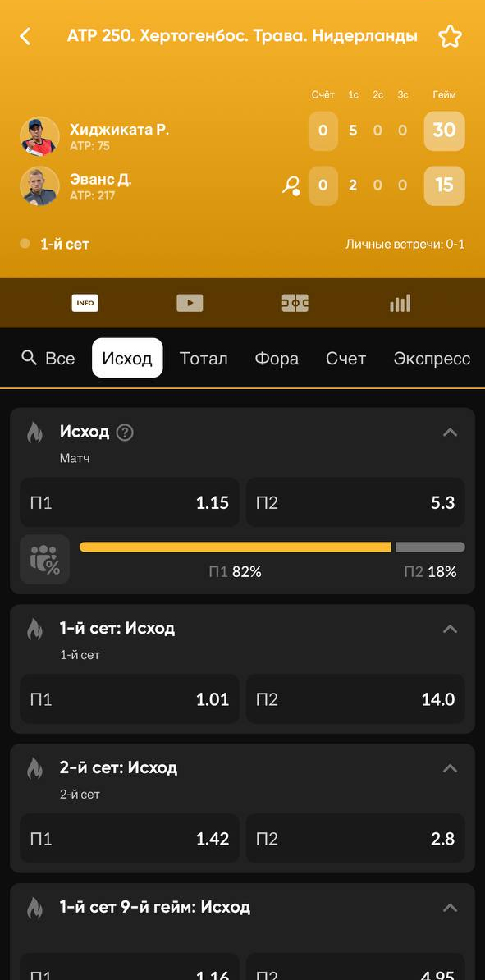Open the video stream play icon

coord(190,303)
